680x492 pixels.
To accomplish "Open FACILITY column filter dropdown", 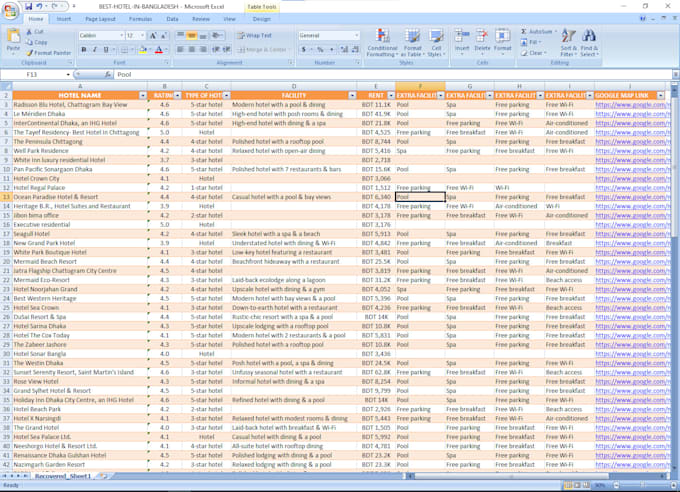I will coord(352,95).
